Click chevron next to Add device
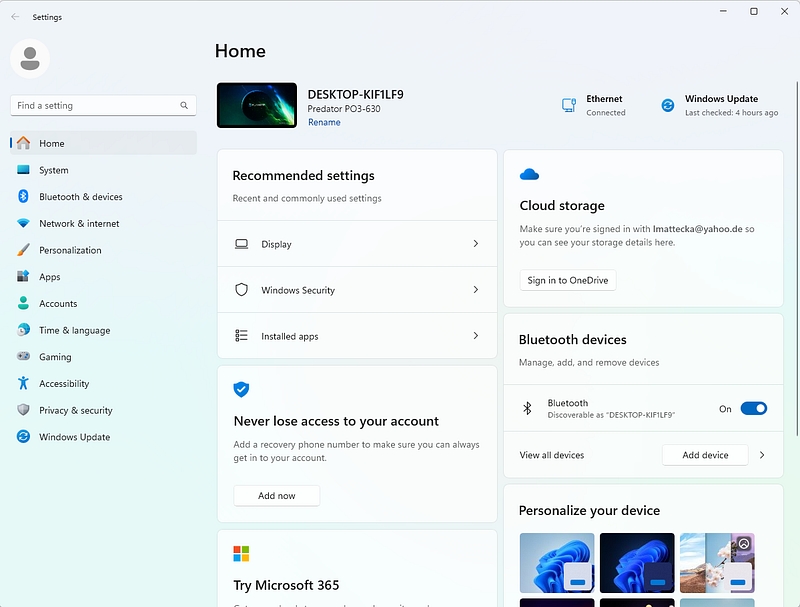 click(762, 455)
